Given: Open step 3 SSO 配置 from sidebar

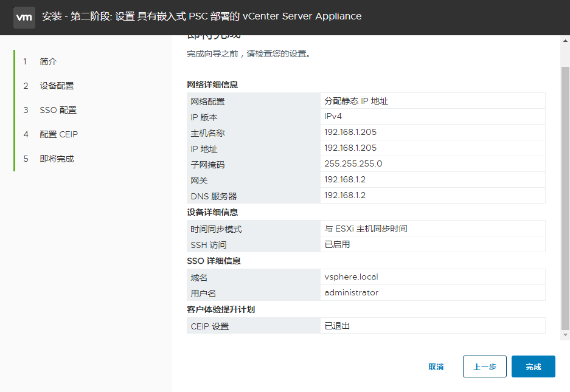Looking at the screenshot, I should [58, 110].
